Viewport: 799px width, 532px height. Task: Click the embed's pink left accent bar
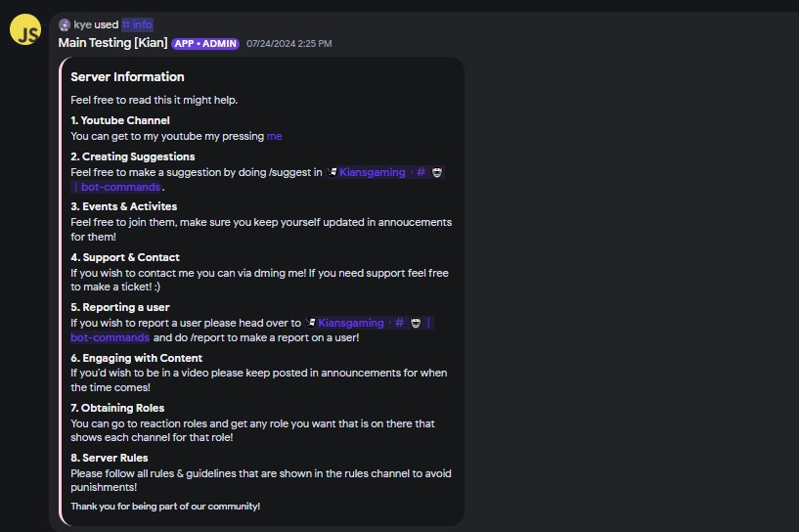click(x=61, y=291)
